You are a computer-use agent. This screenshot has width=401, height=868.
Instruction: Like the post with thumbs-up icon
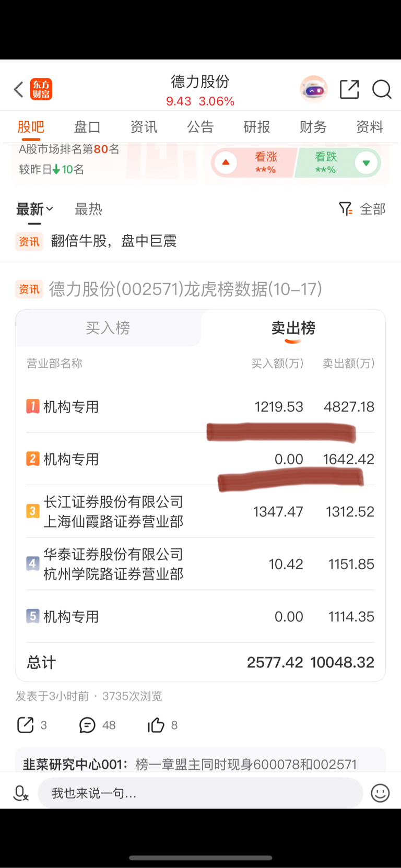point(156,725)
